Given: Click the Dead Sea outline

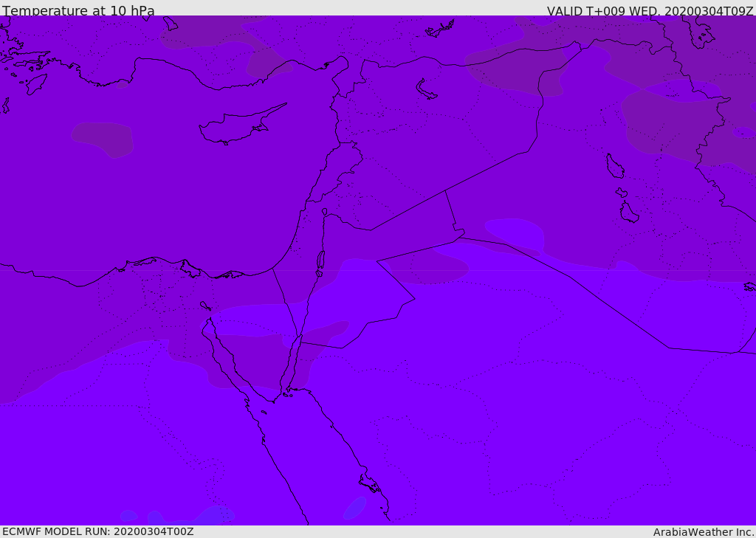Looking at the screenshot, I should pos(320,261).
